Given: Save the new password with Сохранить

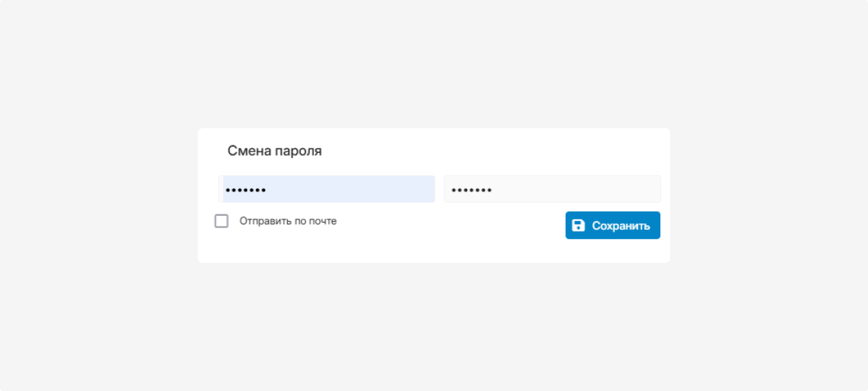Looking at the screenshot, I should pos(613,225).
